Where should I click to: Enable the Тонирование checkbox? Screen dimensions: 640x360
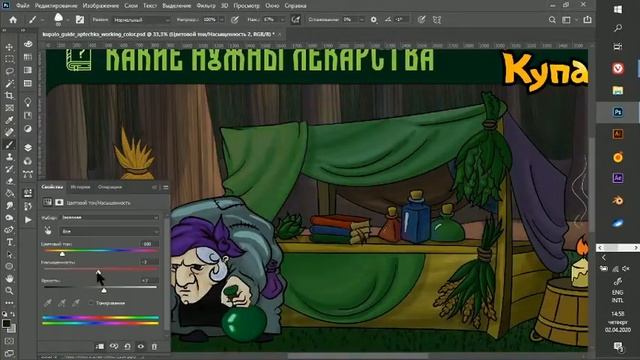[x=91, y=303]
